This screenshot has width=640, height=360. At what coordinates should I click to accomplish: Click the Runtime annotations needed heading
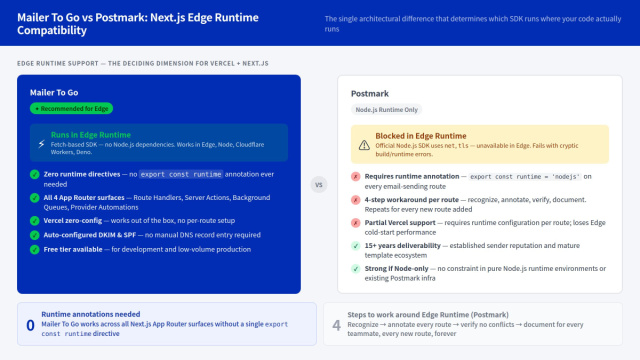pyautogui.click(x=91, y=314)
